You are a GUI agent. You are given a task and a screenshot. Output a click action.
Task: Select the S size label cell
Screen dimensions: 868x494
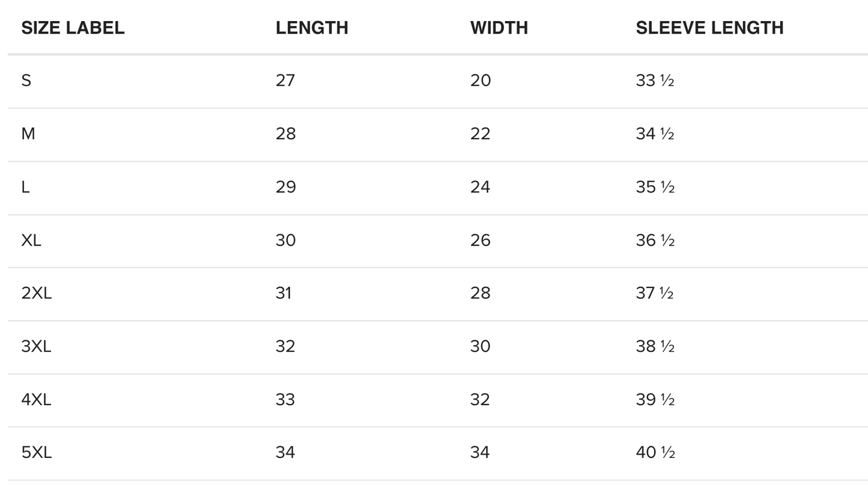[x=26, y=80]
